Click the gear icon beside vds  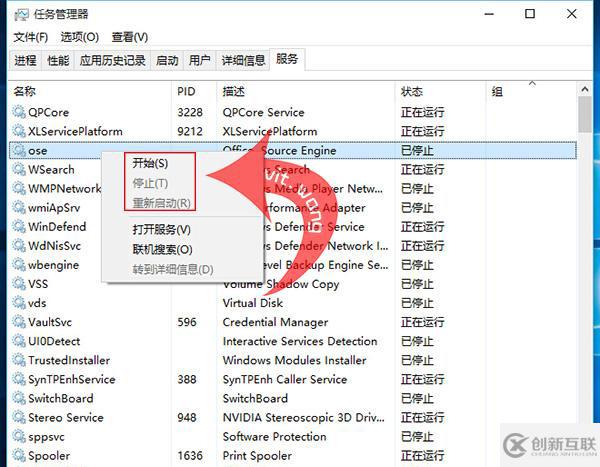(19, 303)
